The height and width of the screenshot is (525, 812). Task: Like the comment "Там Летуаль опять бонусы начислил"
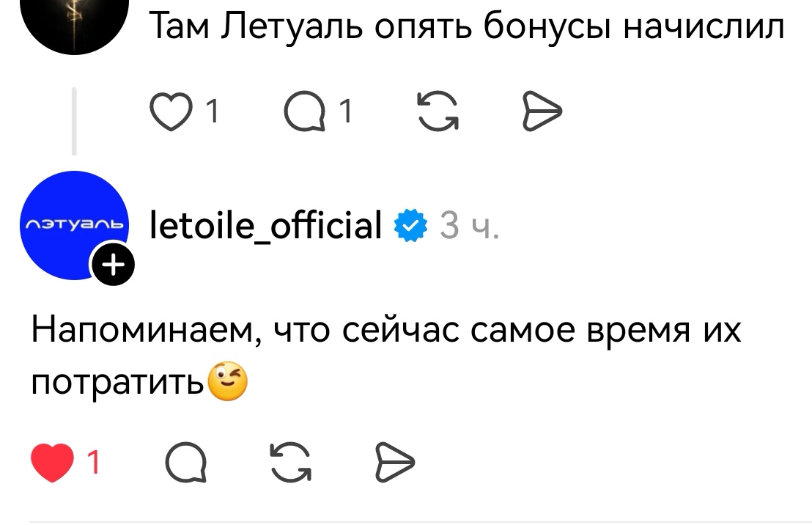click(170, 111)
